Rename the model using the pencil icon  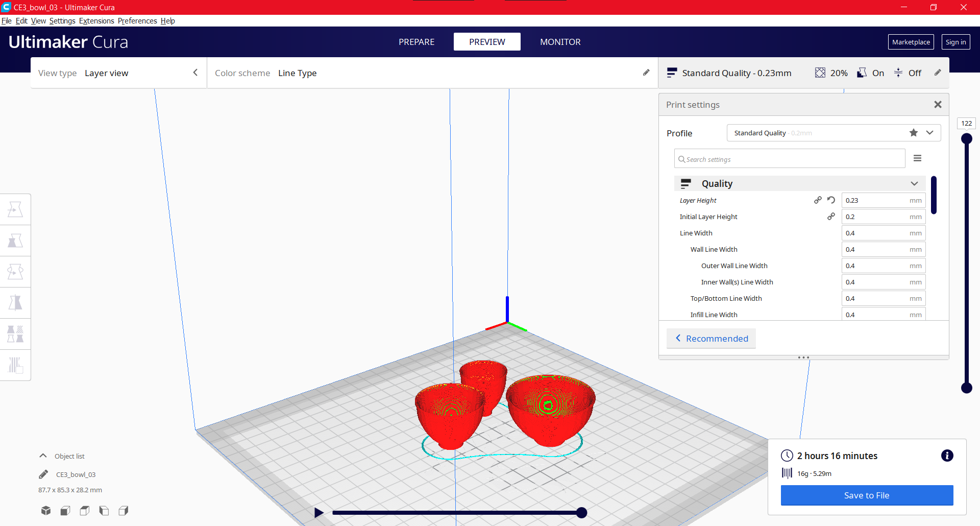coord(43,474)
